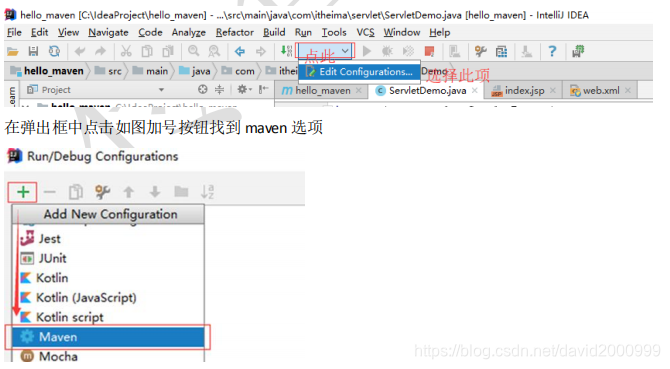Select Maven in Add New Configuration list
The width and height of the screenshot is (670, 369).
[108, 337]
